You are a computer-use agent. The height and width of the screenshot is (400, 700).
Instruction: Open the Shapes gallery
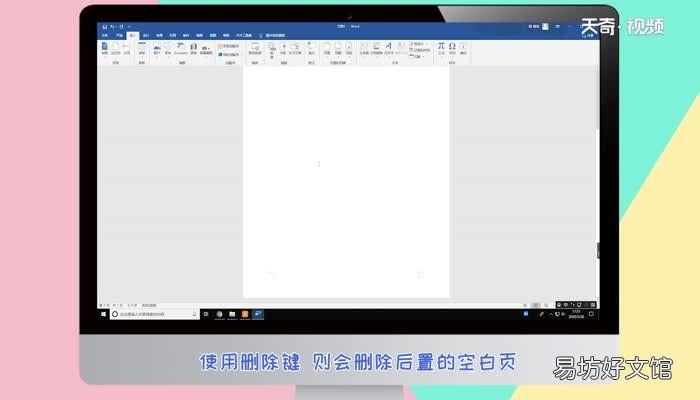click(x=168, y=49)
